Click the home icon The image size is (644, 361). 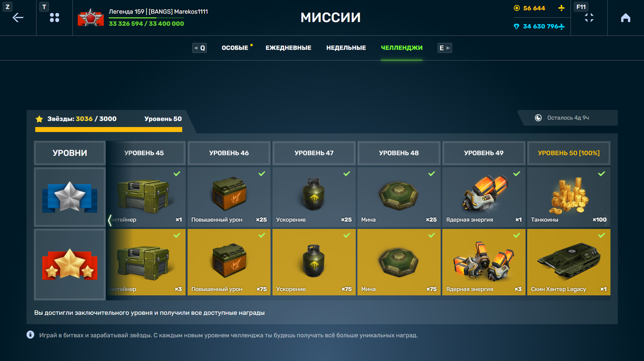click(625, 18)
